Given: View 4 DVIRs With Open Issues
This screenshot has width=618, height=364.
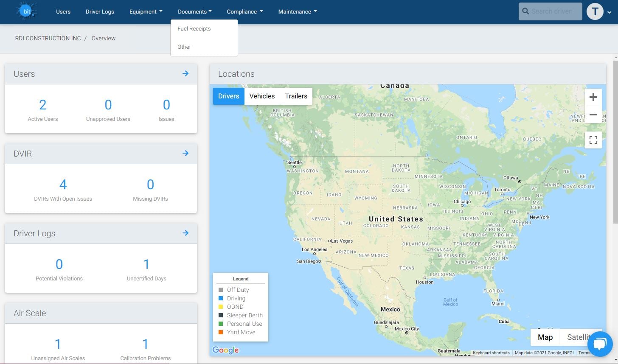Looking at the screenshot, I should tap(63, 189).
